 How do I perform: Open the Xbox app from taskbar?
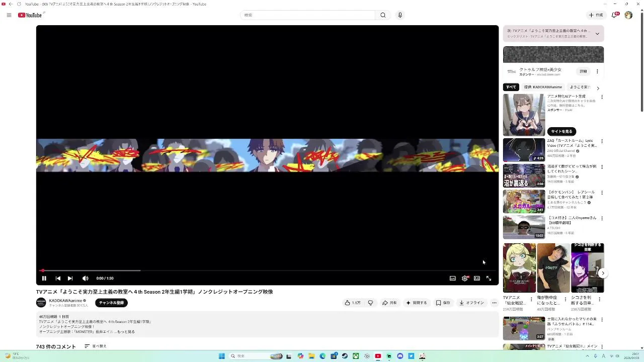pos(356,356)
